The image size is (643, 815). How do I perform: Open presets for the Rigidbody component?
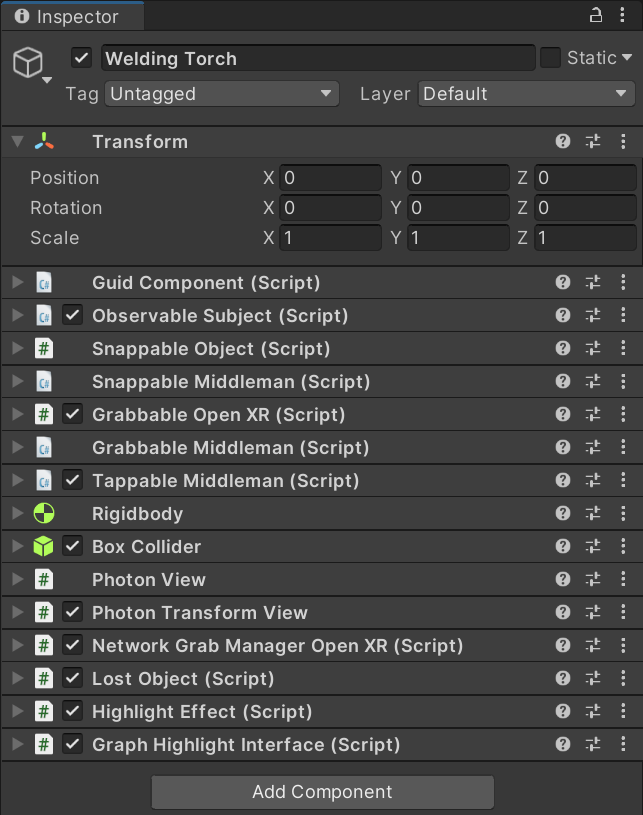tap(593, 514)
